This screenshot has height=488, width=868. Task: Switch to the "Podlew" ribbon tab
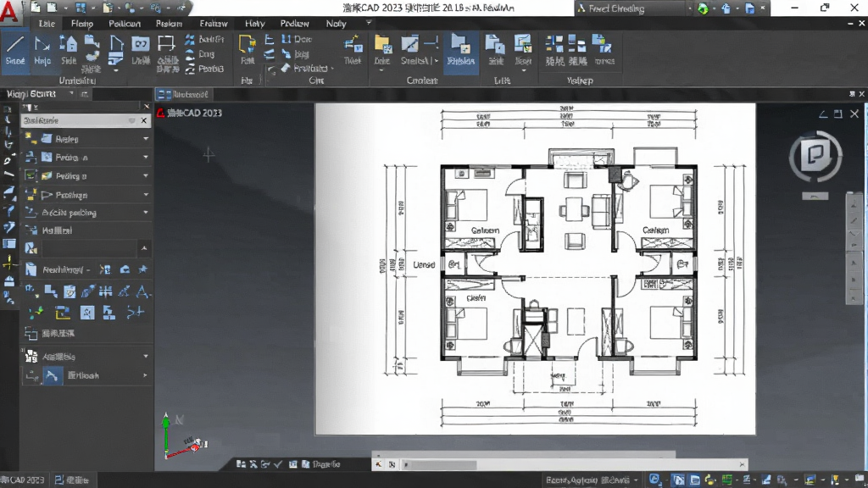click(294, 24)
